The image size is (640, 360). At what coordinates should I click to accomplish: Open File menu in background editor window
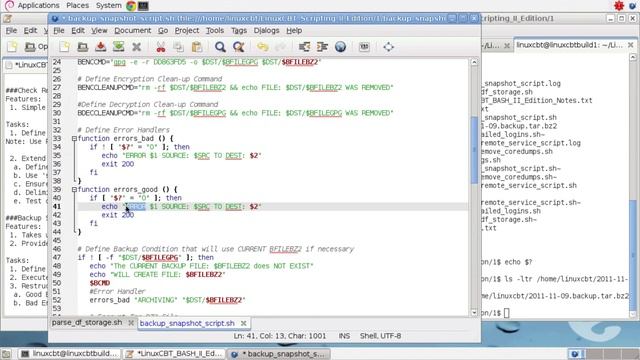pyautogui.click(x=11, y=31)
